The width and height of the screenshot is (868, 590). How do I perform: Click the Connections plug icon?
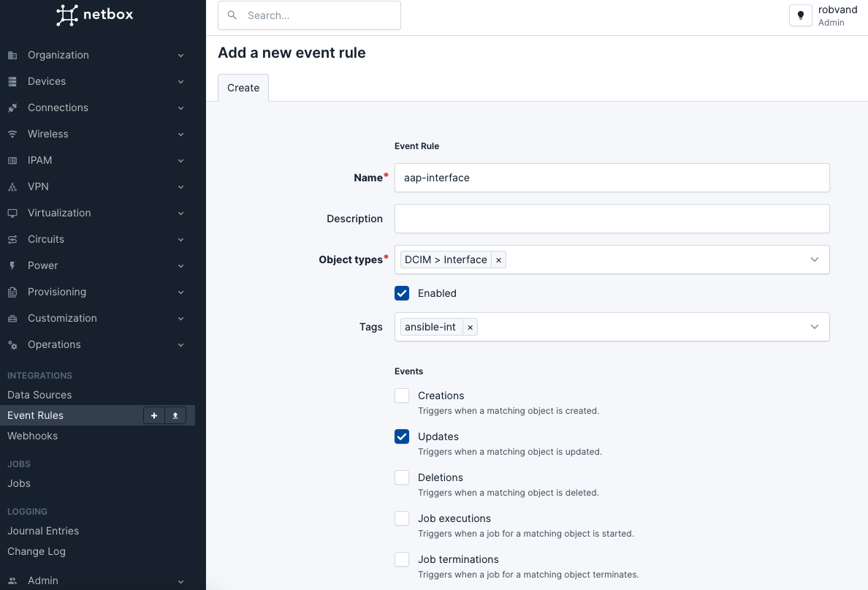tap(12, 108)
